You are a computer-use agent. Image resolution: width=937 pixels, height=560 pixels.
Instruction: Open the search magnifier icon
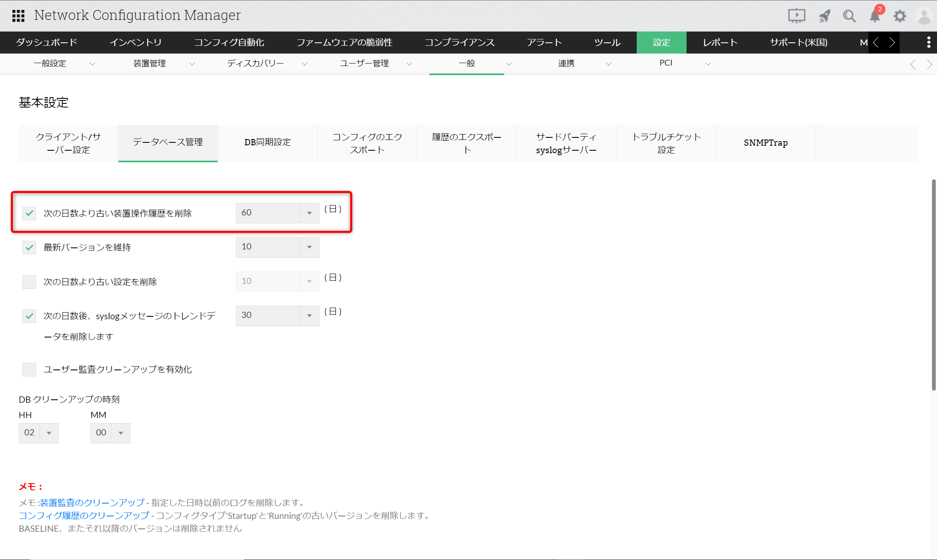click(849, 16)
